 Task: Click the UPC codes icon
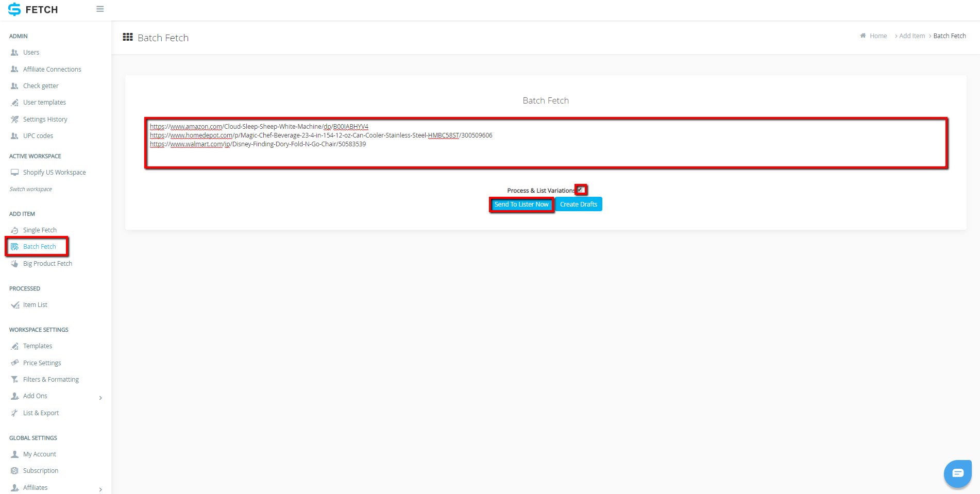pos(14,136)
